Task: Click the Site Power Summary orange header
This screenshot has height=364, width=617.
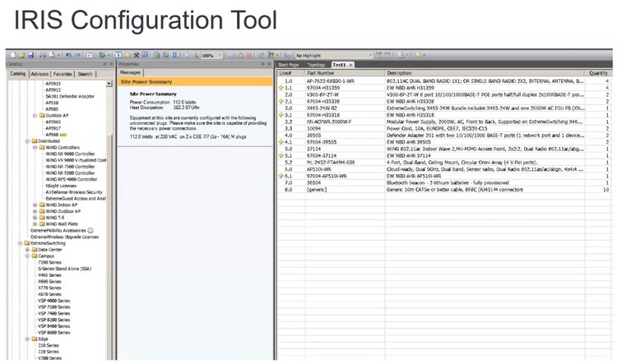Action: pyautogui.click(x=195, y=82)
